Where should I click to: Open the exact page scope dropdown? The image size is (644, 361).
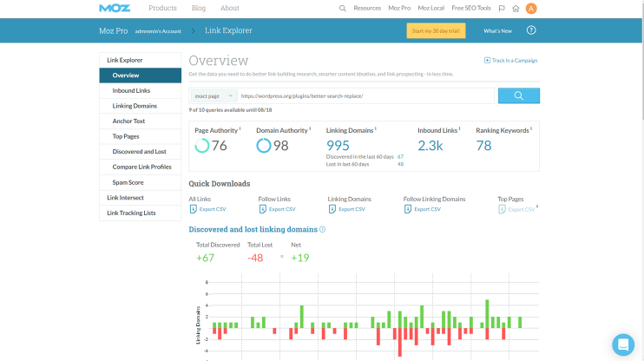coord(214,96)
